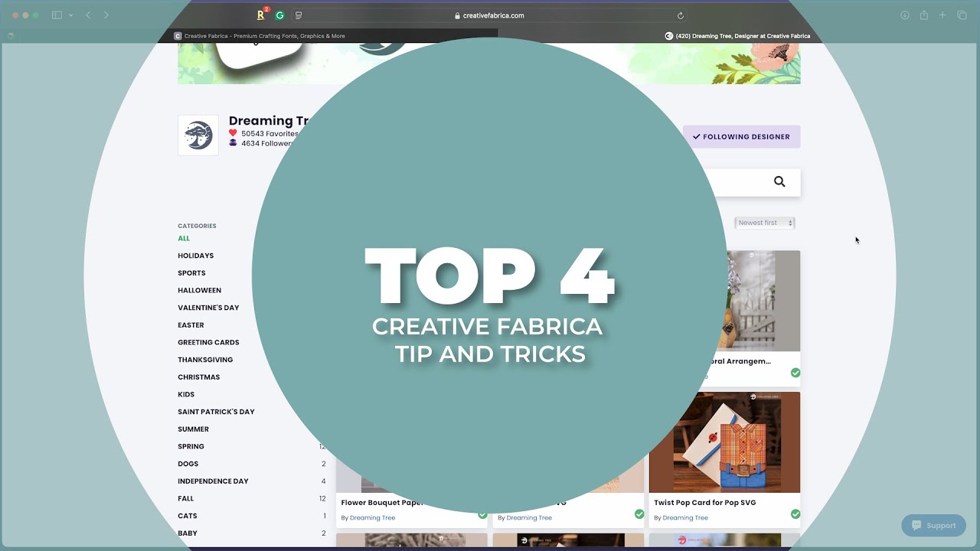Click the Dreaming Tree designer name heading
This screenshot has height=551, width=980.
click(269, 121)
